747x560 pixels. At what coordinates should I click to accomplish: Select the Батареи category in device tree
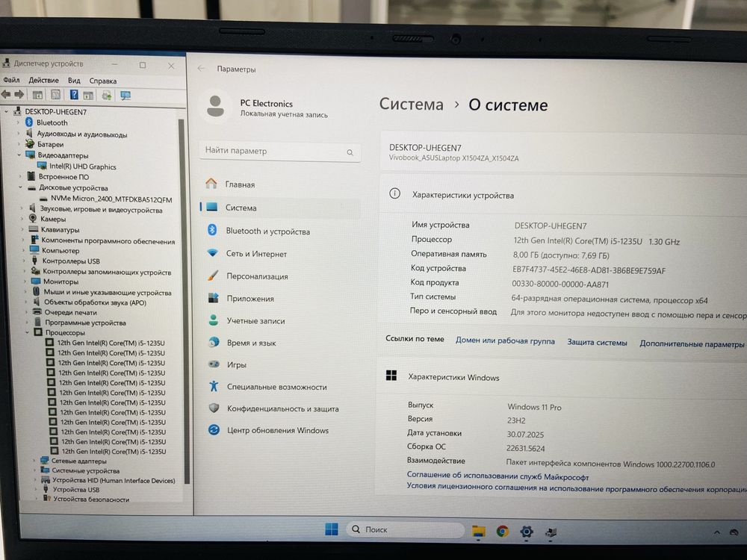pos(50,144)
